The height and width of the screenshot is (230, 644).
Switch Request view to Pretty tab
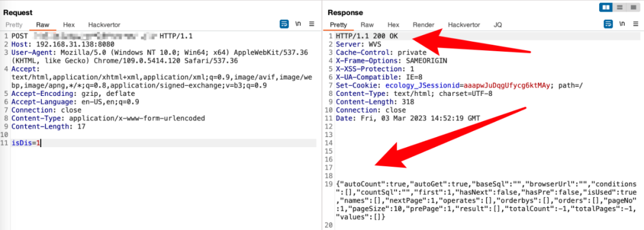click(14, 24)
